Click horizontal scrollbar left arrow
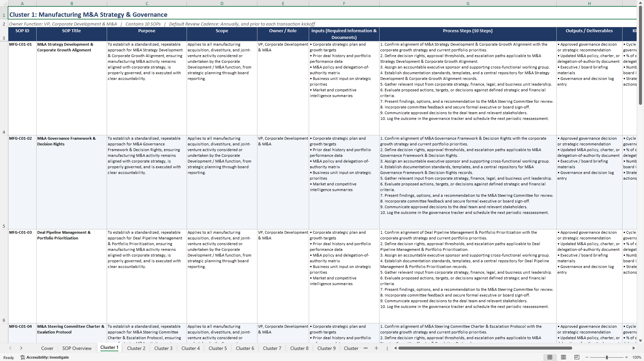The width and height of the screenshot is (644, 361). [395, 348]
